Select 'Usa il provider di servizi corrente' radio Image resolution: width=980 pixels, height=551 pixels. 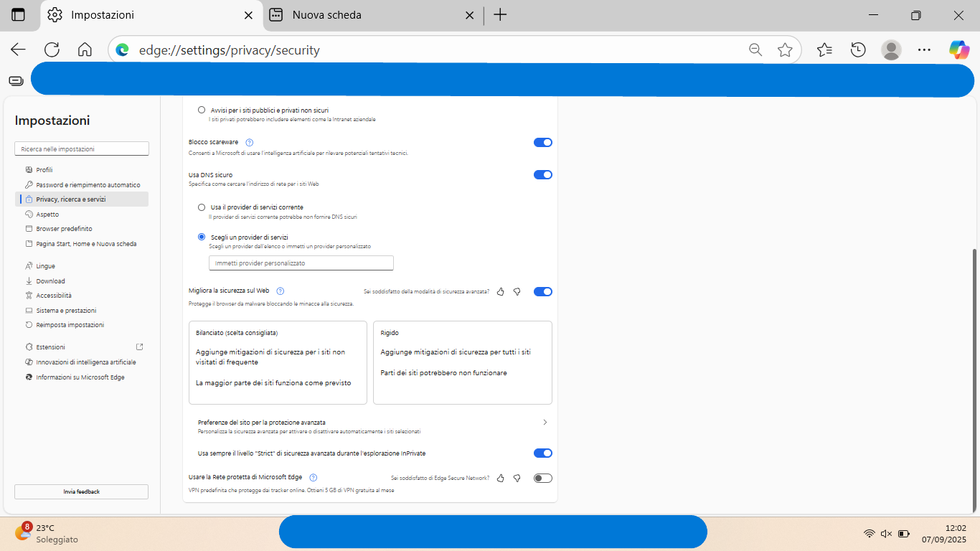(x=202, y=207)
